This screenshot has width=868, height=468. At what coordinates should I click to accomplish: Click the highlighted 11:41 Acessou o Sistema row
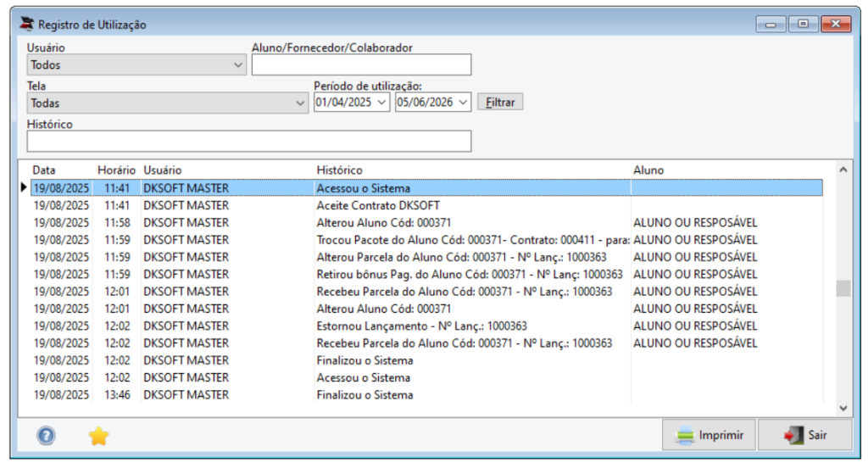pyautogui.click(x=427, y=187)
